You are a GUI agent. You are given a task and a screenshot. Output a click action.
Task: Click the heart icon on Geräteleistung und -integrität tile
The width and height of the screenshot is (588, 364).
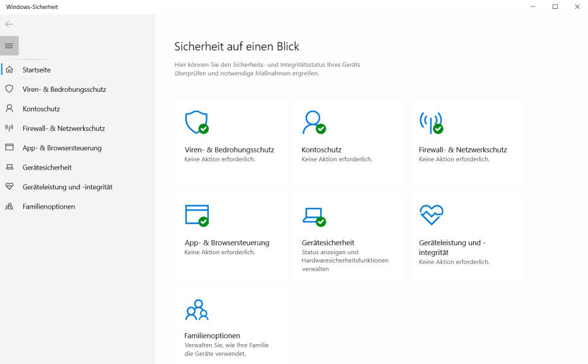point(431,214)
